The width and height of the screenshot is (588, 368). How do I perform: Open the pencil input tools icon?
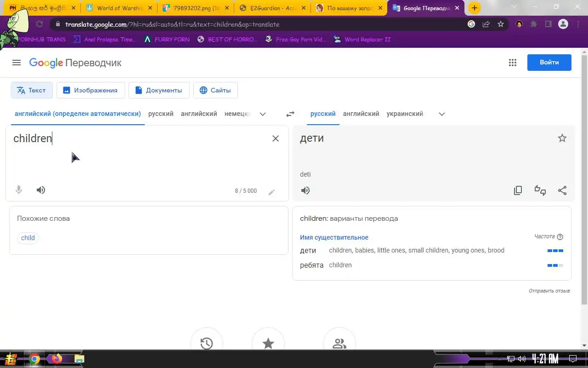coord(271,192)
